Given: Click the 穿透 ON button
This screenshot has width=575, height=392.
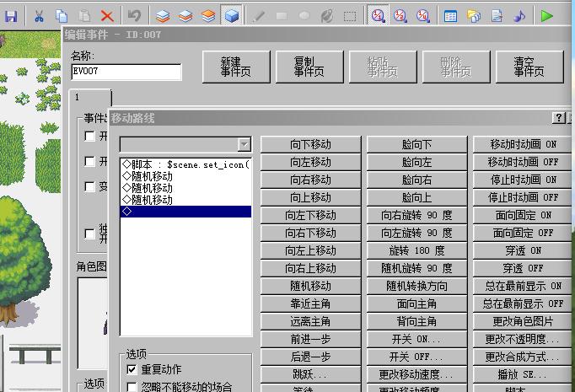Looking at the screenshot, I should pos(523,250).
